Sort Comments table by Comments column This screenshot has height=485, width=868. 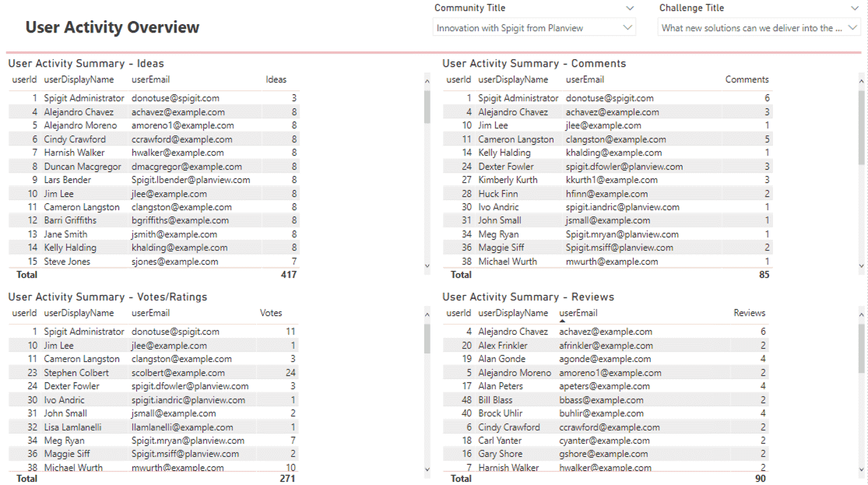747,79
